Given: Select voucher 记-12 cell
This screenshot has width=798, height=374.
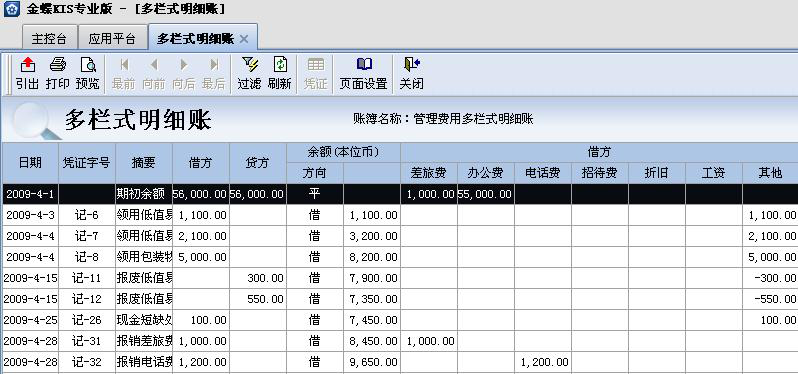Looking at the screenshot, I should pos(87,299).
